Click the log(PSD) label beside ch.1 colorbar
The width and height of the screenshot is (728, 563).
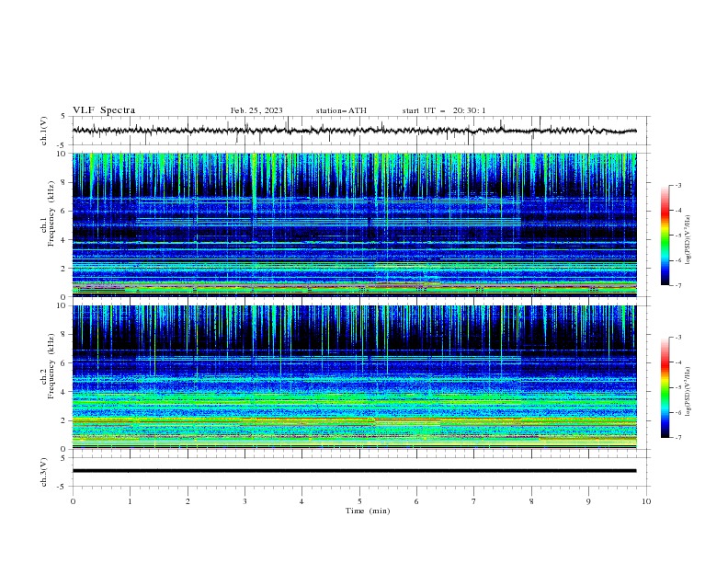click(688, 240)
